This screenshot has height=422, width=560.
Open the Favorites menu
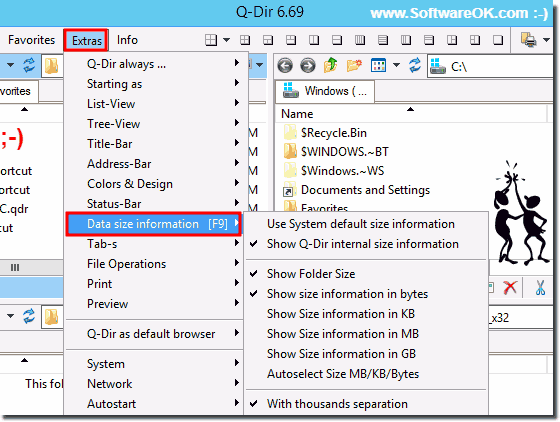(31, 40)
